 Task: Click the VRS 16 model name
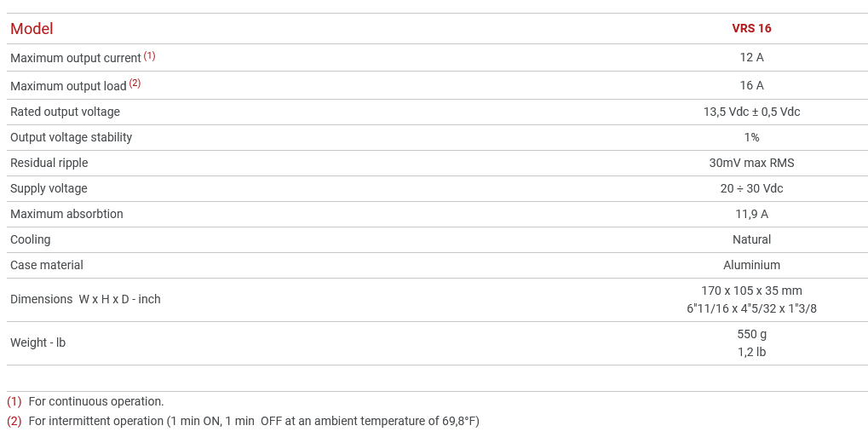point(751,28)
